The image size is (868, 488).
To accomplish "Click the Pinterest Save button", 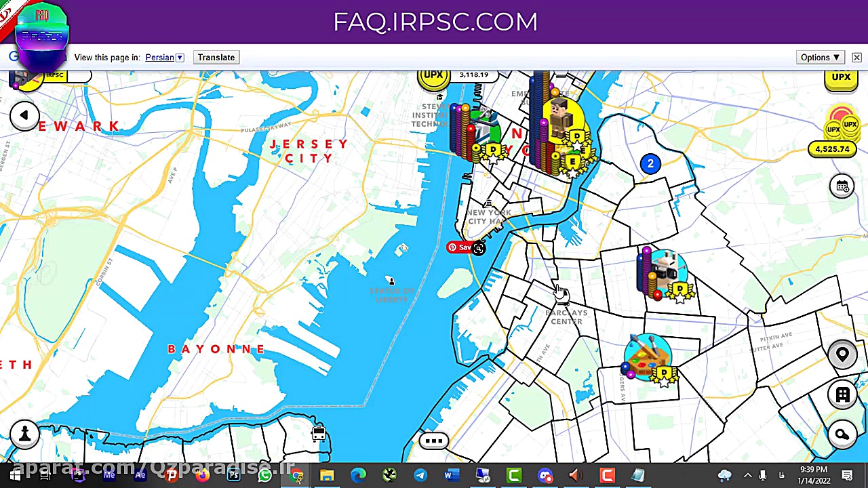I will pos(460,247).
